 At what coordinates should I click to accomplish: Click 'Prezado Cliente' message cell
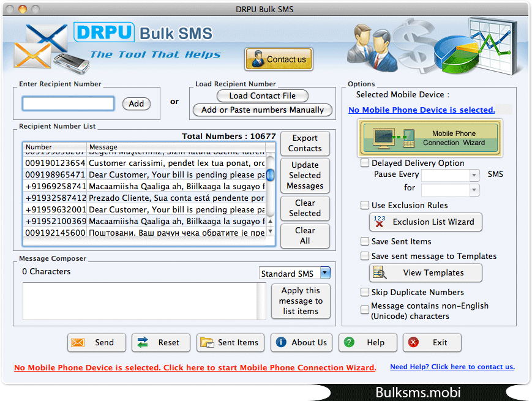(176, 198)
